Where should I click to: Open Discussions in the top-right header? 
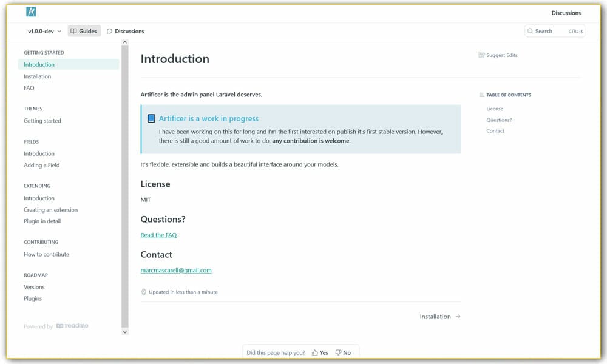pos(566,13)
